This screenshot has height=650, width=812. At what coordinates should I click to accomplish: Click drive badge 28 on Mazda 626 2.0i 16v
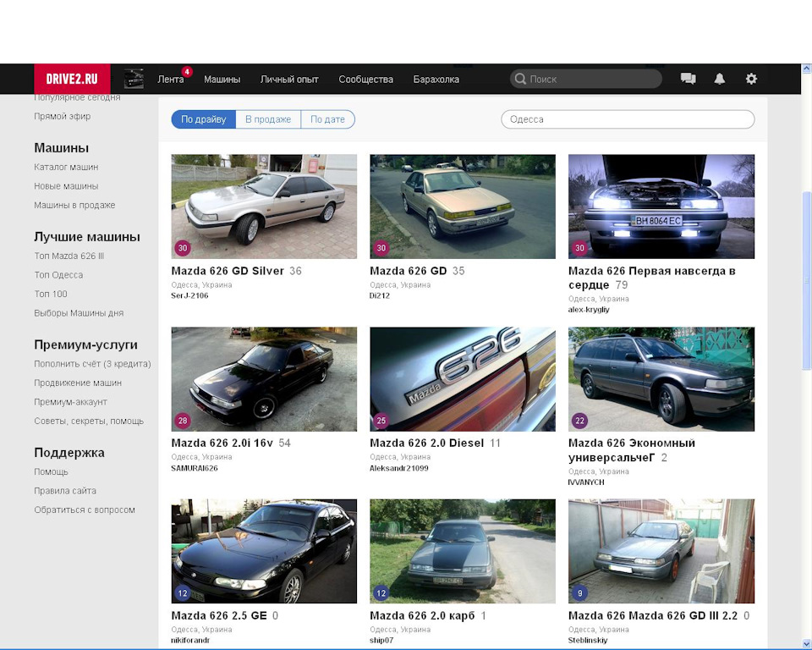[x=183, y=421]
